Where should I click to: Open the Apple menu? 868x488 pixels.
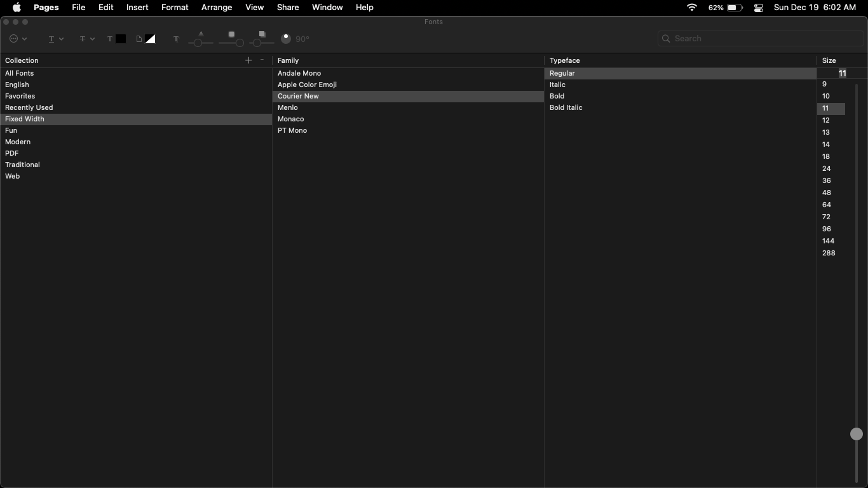click(x=17, y=8)
